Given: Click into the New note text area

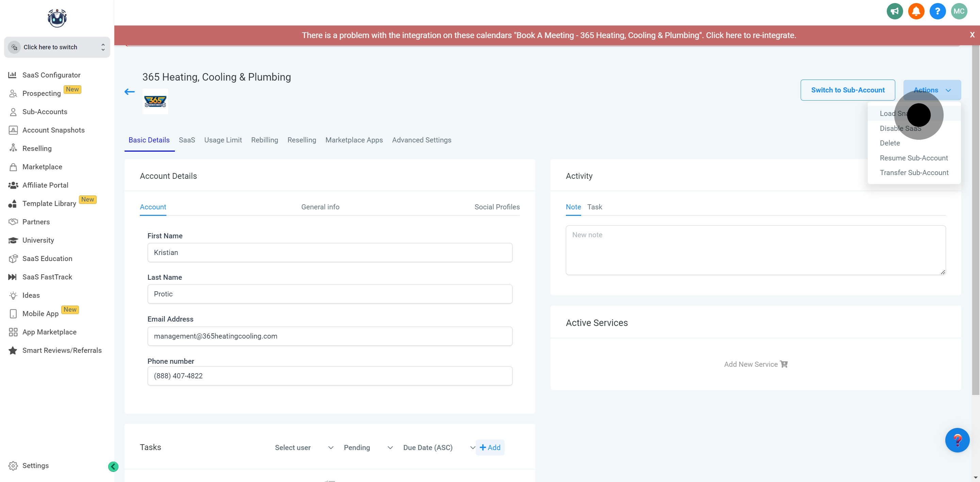Looking at the screenshot, I should tap(755, 250).
